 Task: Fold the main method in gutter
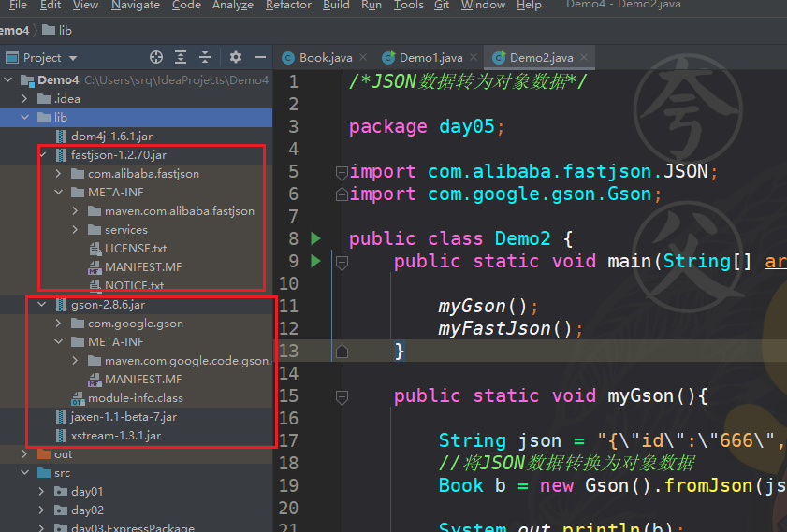pyautogui.click(x=342, y=262)
